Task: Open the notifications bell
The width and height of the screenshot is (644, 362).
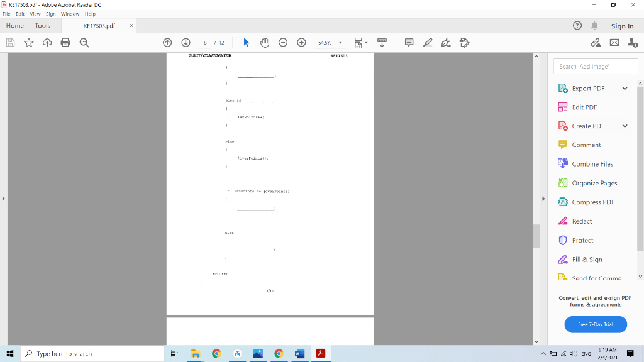Action: (x=594, y=25)
